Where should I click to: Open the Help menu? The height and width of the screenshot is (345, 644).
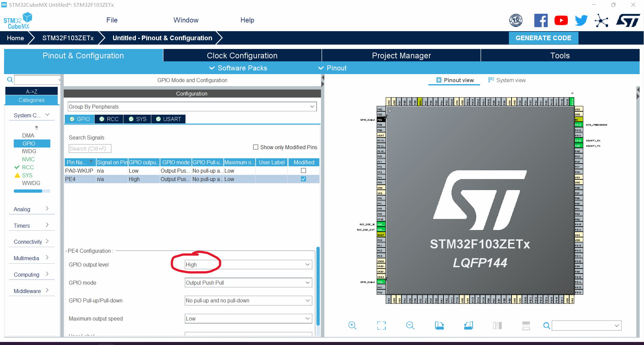(247, 20)
